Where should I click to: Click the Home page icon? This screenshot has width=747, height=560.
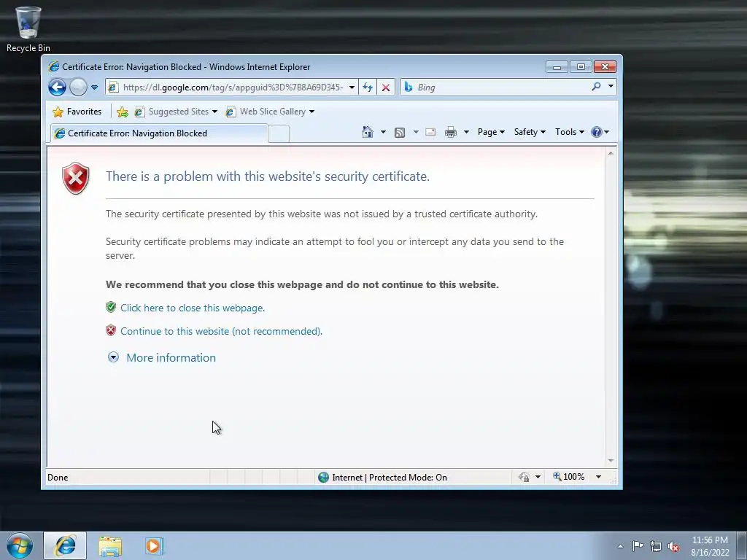click(368, 132)
